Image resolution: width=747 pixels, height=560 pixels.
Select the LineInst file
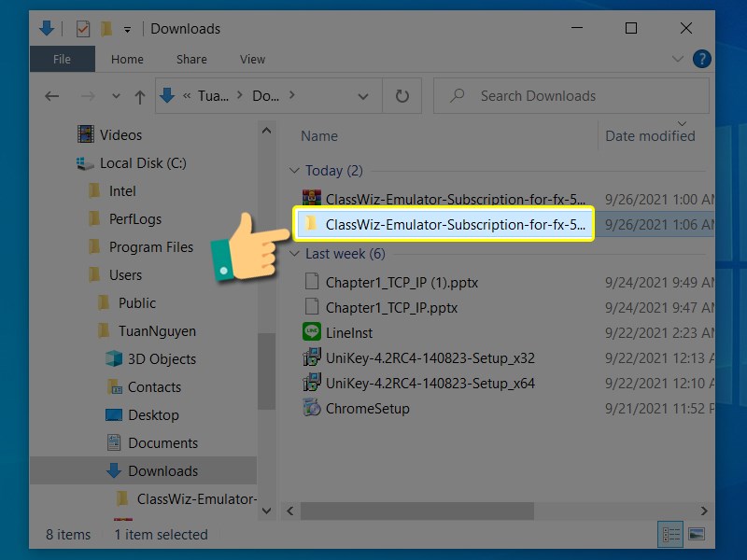coord(349,331)
